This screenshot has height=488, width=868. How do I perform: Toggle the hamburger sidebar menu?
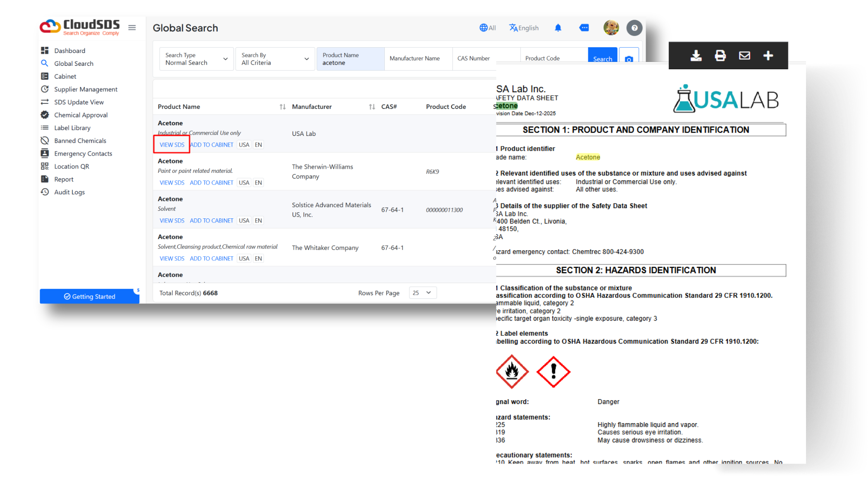click(132, 27)
